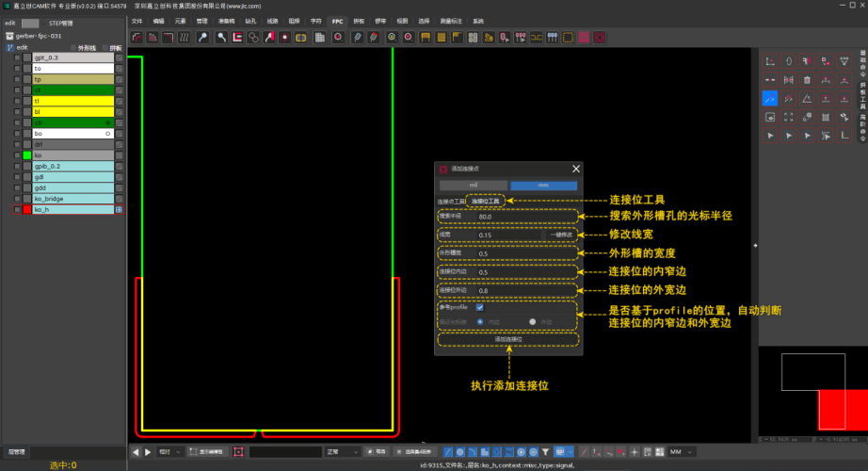Click the red E-shaped bracket toolbar icon
This screenshot has width=868, height=471.
point(237,38)
